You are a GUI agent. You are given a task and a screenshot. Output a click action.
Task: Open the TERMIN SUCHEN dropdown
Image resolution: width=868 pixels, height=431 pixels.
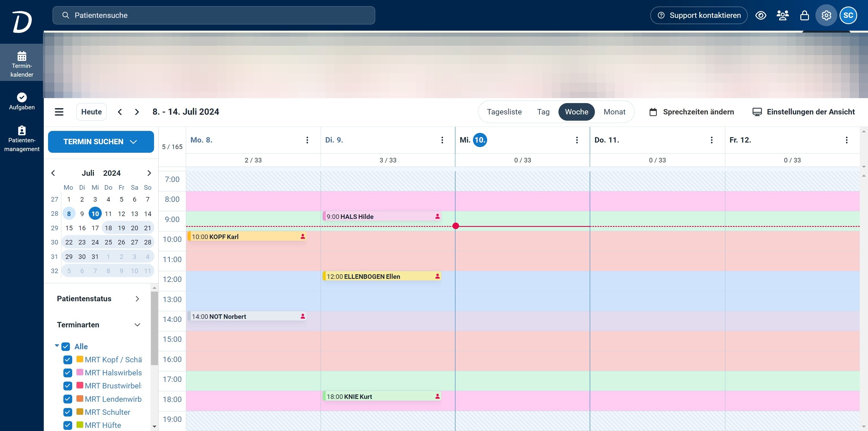[101, 142]
